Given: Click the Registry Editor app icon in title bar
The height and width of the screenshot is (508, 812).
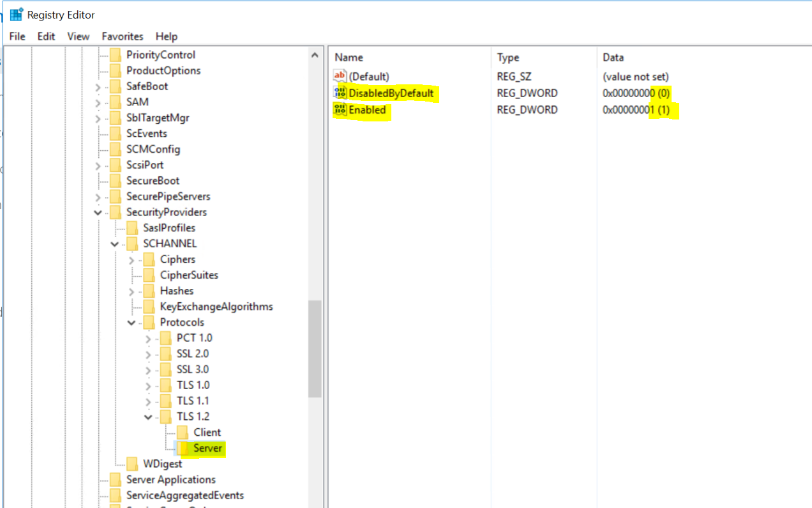Looking at the screenshot, I should tap(17, 14).
